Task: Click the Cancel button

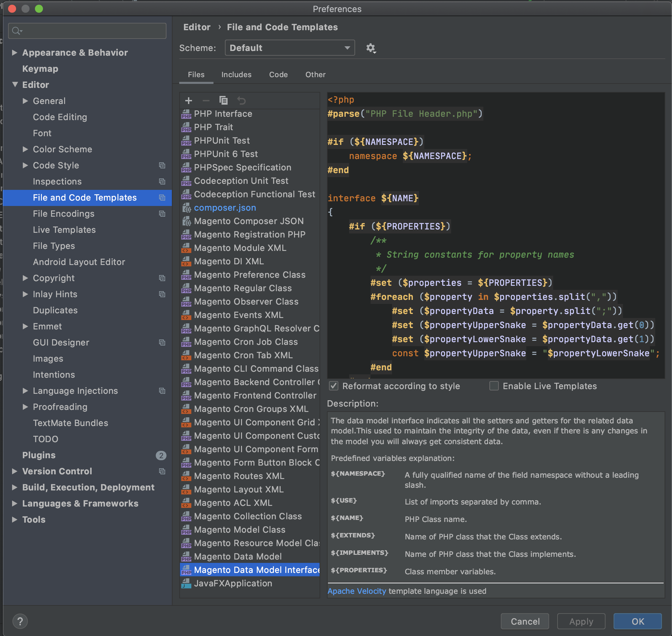Action: coord(524,622)
